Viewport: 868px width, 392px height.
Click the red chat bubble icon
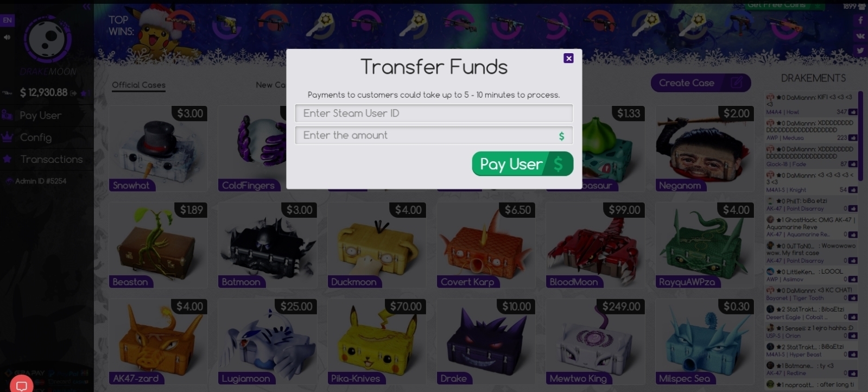click(22, 385)
